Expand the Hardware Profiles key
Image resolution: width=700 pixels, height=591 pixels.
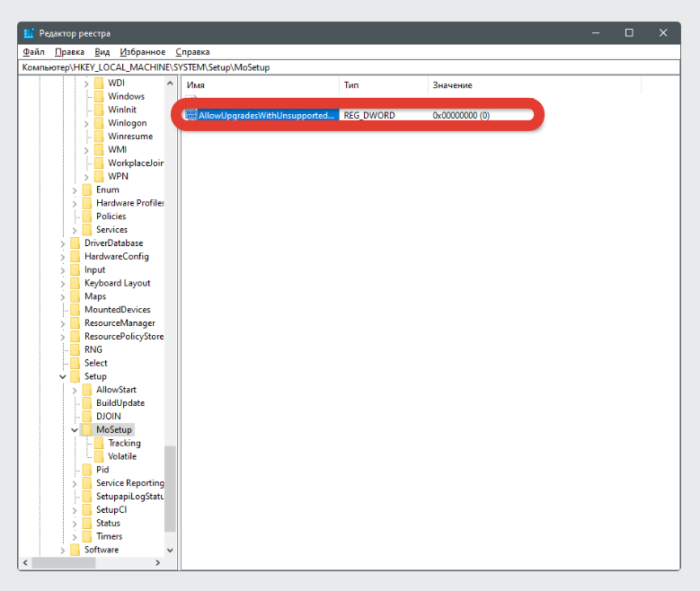75,204
